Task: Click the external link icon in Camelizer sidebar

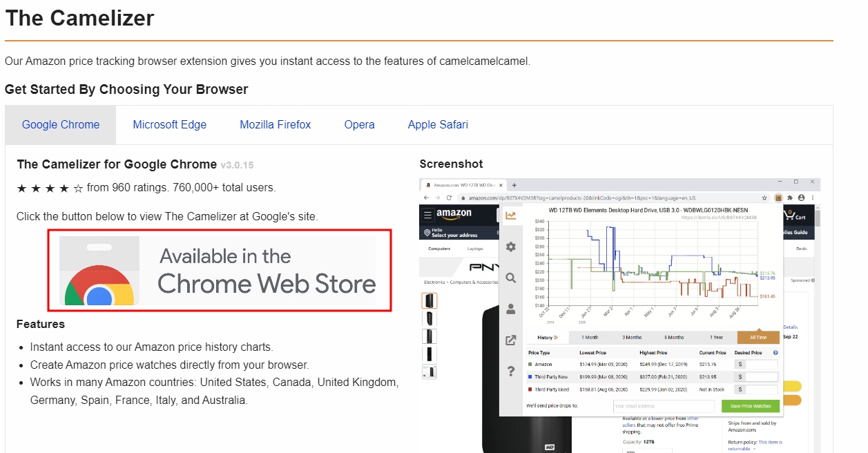Action: coord(511,340)
